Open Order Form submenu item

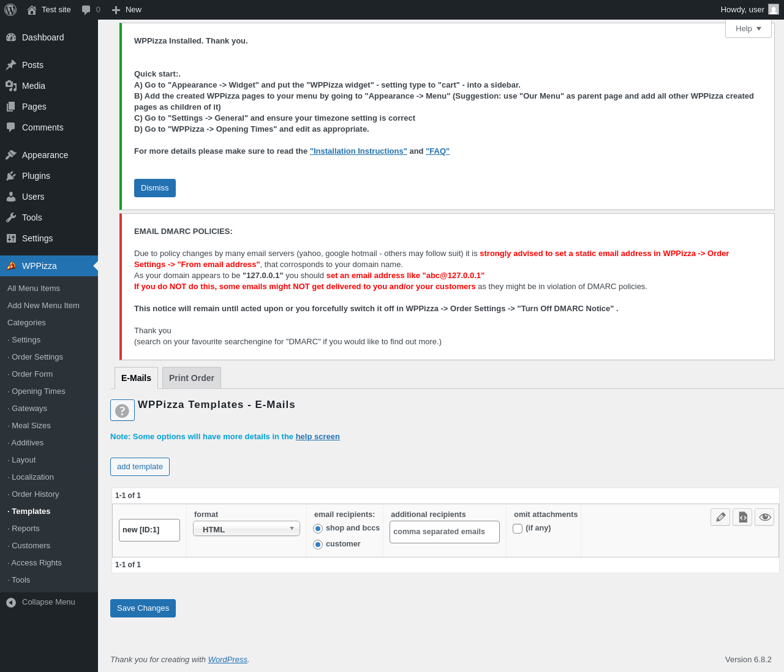pos(31,374)
